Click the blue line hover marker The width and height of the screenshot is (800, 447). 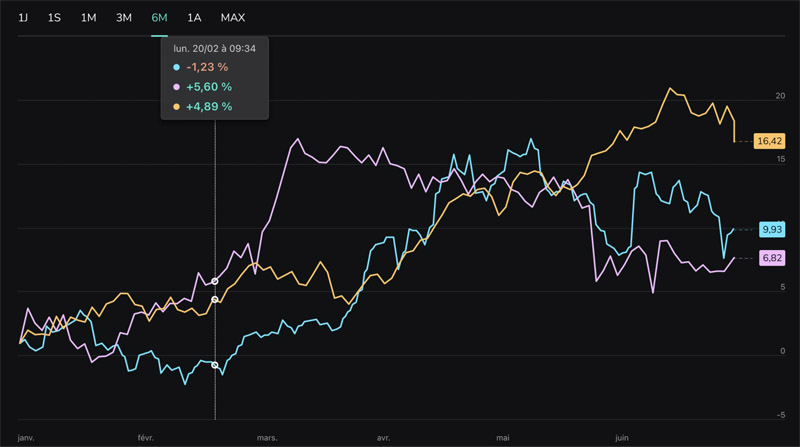215,365
